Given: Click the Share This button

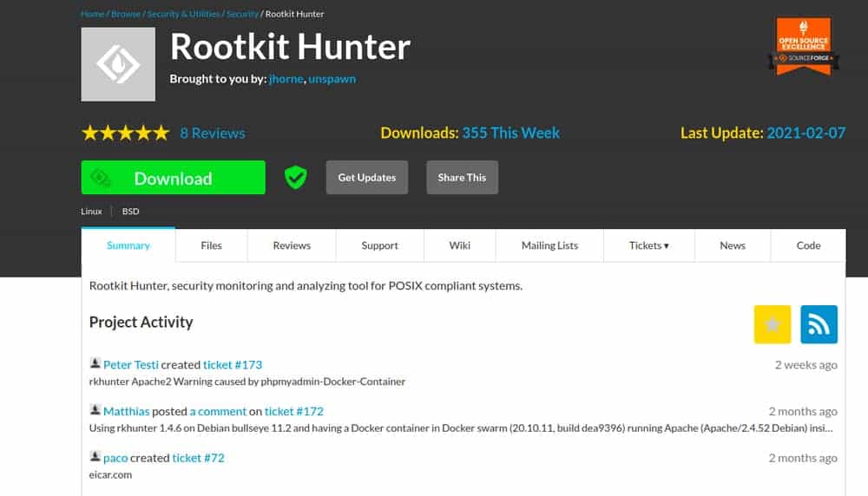Looking at the screenshot, I should 463,178.
